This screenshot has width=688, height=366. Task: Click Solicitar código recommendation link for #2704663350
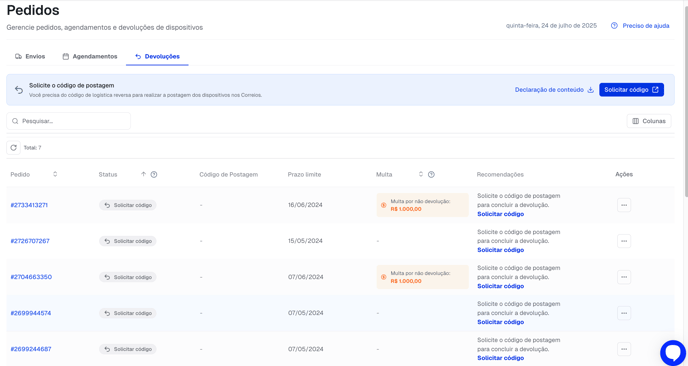click(x=501, y=286)
